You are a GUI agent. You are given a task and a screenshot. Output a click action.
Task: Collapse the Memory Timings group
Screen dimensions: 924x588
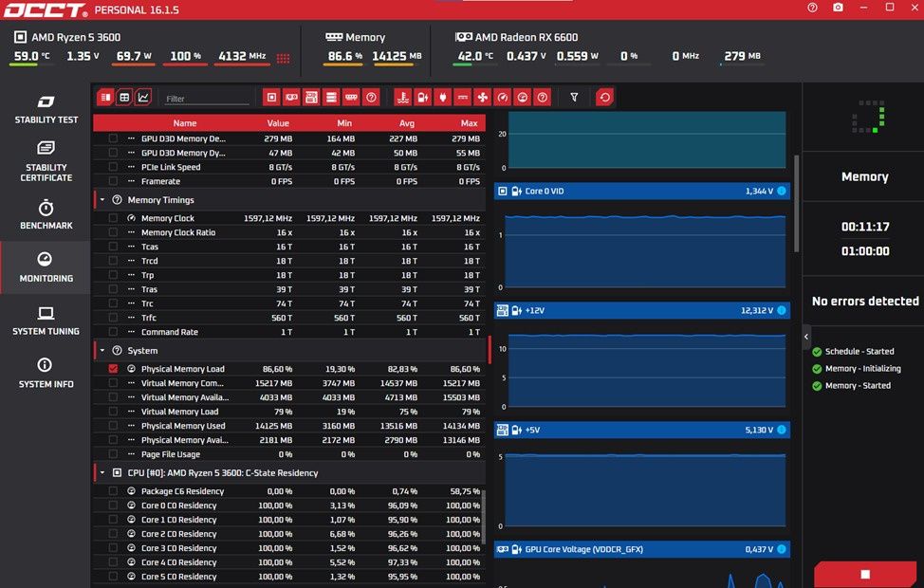tap(102, 200)
